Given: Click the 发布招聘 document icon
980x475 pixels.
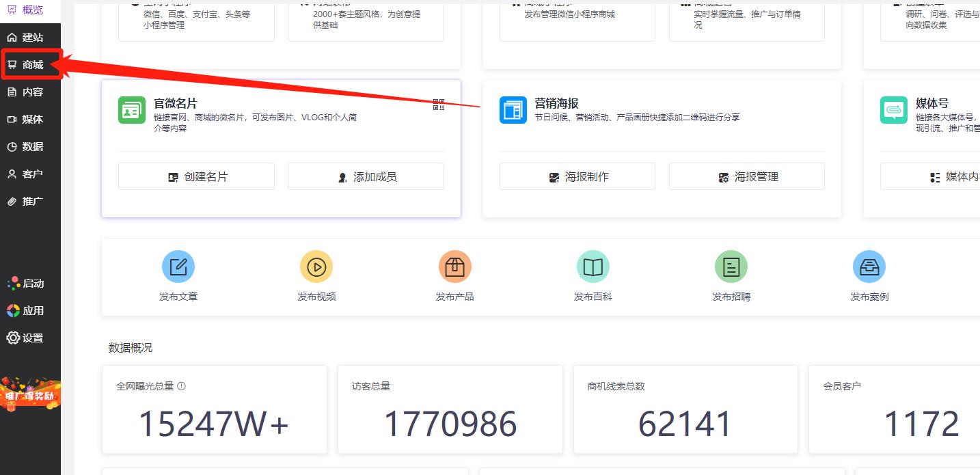Looking at the screenshot, I should (731, 267).
